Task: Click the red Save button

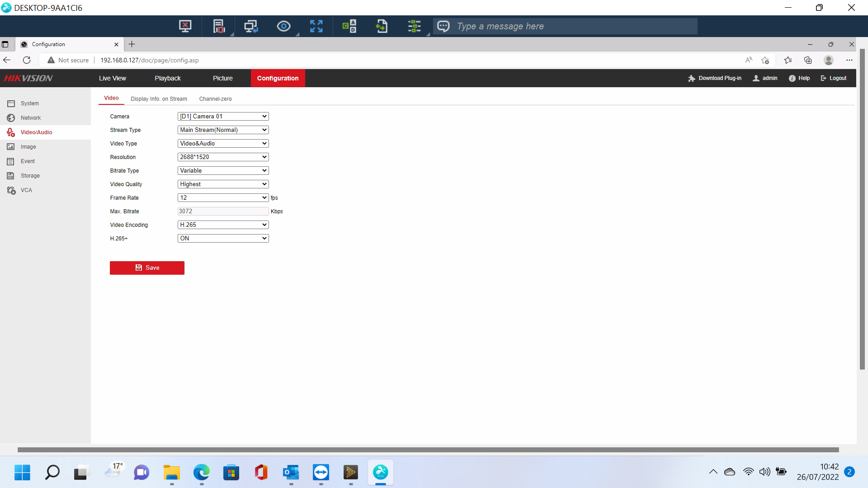Action: (147, 268)
